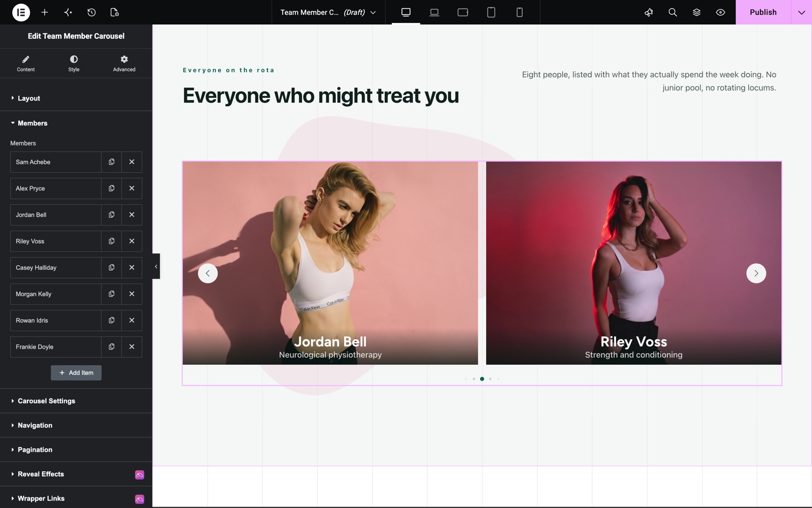Expand the Navigation section
This screenshot has height=508, width=812.
tap(76, 425)
